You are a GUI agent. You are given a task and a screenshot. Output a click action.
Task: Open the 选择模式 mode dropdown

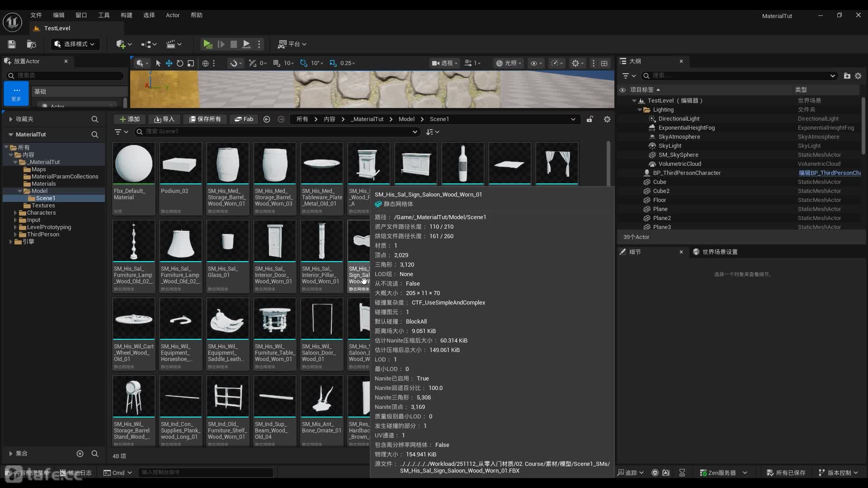[75, 44]
